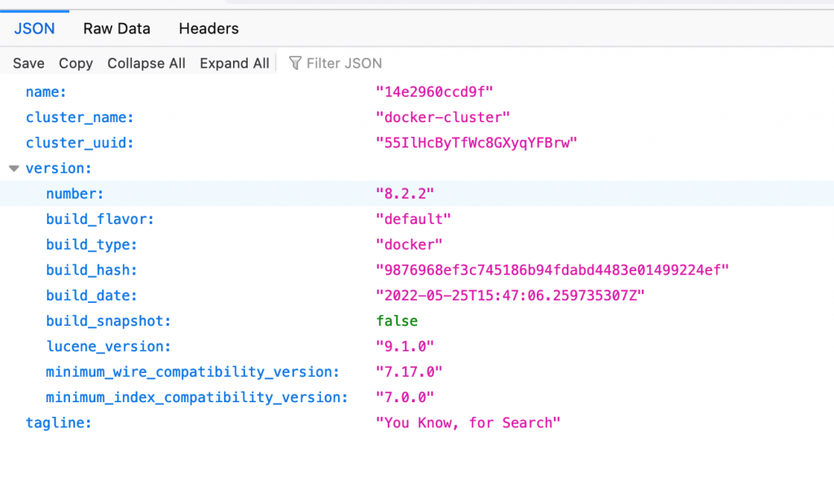Select the number key
Viewport: 834px width, 504px height.
click(x=75, y=194)
